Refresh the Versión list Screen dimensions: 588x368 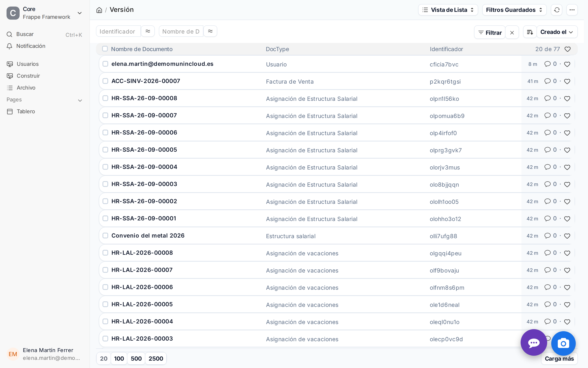[557, 10]
